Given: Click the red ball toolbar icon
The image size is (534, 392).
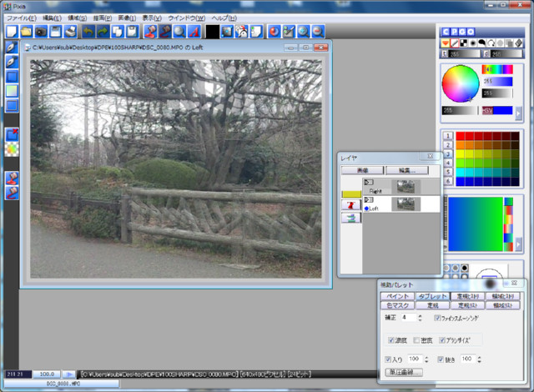Looking at the screenshot, I should (x=274, y=32).
